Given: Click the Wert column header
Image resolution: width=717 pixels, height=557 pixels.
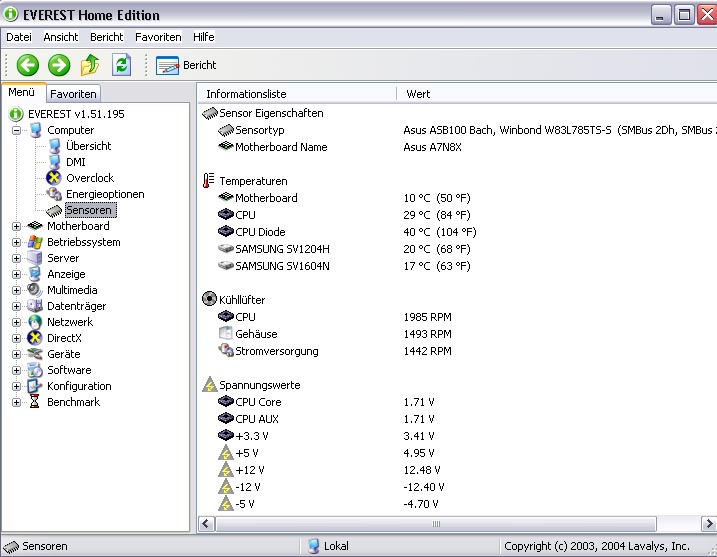Looking at the screenshot, I should 556,94.
